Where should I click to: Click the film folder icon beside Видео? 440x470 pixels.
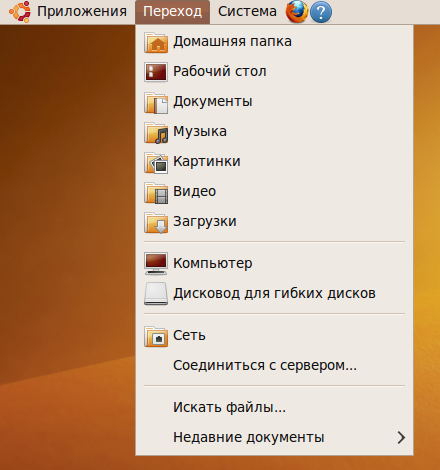(156, 192)
